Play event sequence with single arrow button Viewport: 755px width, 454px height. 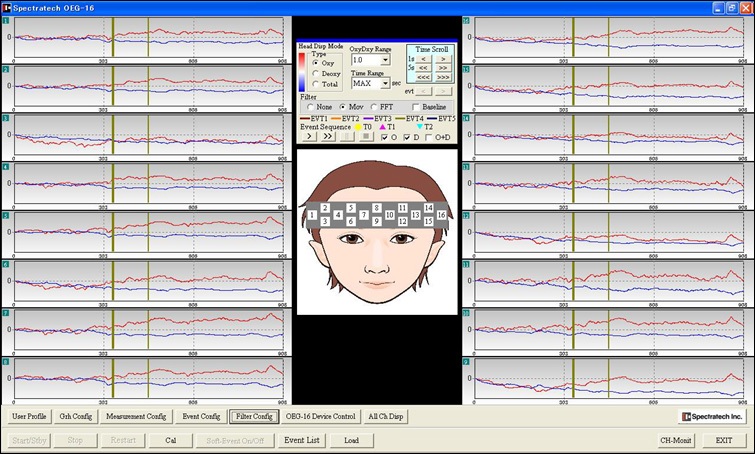(309, 137)
